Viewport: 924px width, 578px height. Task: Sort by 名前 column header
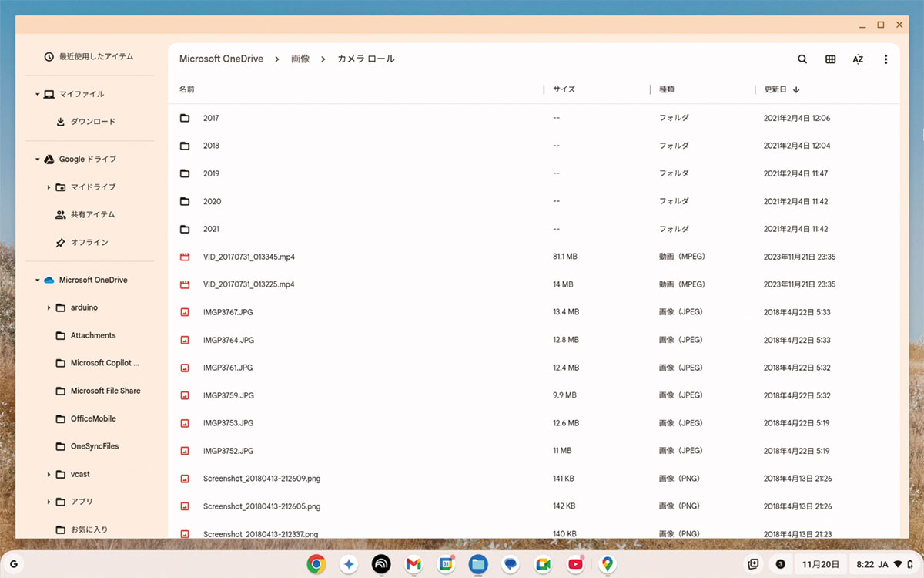point(187,89)
